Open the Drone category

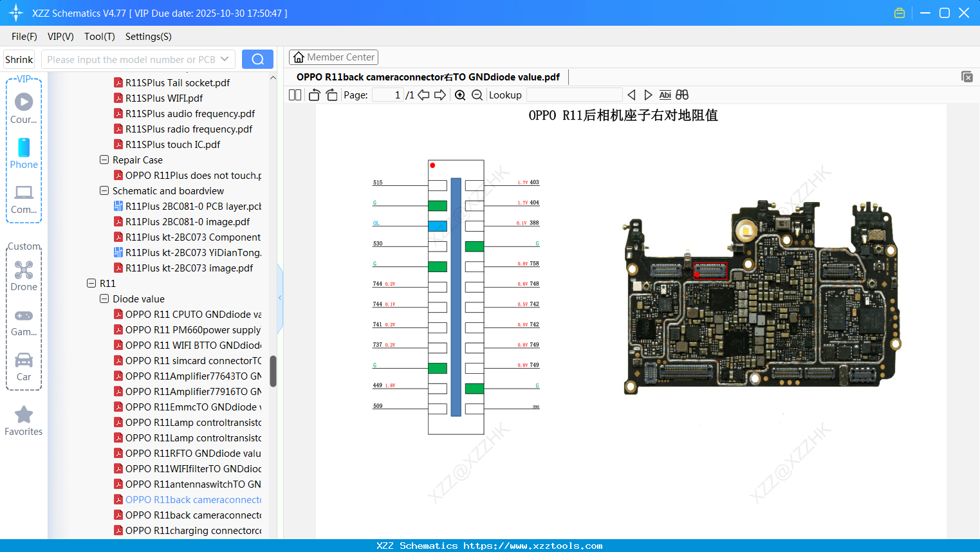point(24,276)
